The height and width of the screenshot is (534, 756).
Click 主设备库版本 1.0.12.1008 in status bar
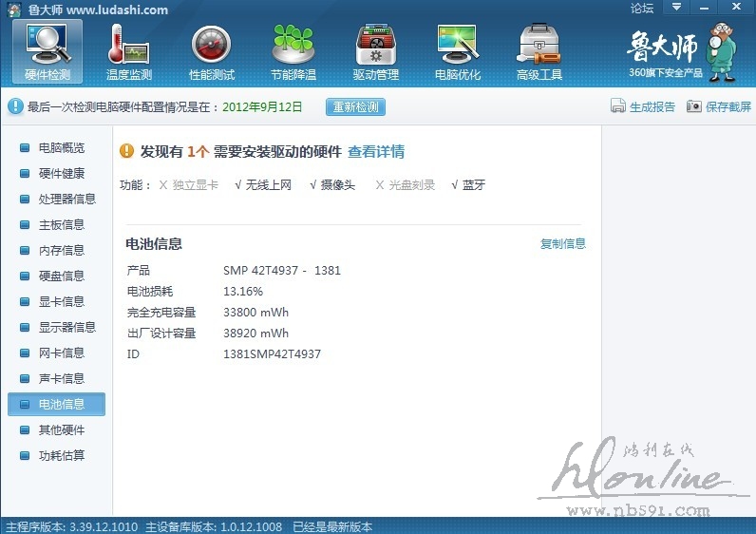(x=214, y=526)
